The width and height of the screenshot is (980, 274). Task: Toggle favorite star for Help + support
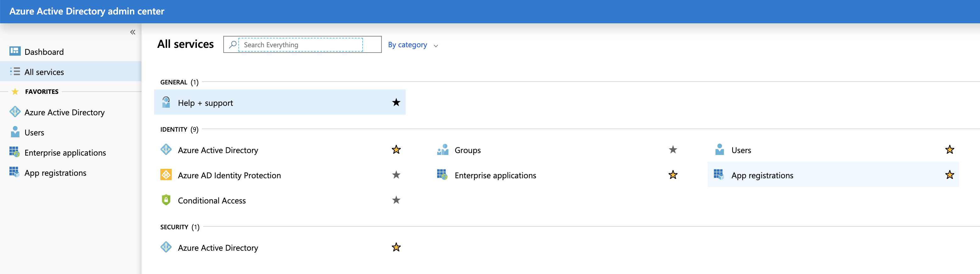[x=396, y=102]
